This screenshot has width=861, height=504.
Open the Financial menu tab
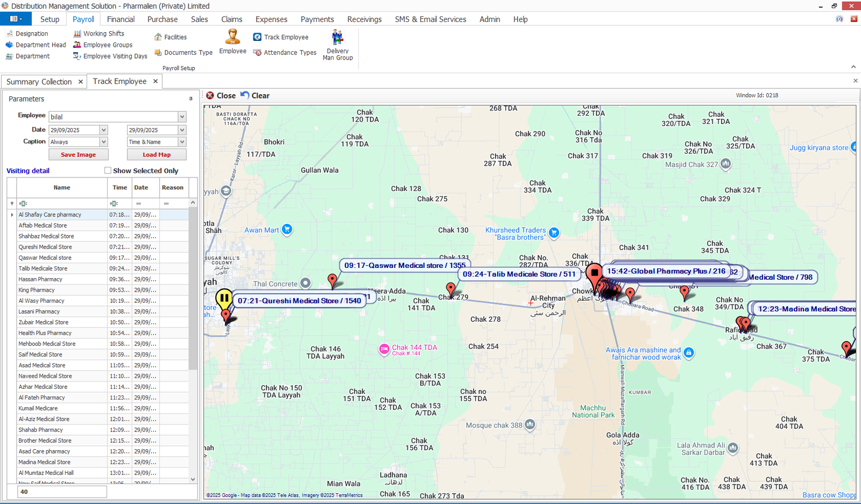point(121,19)
